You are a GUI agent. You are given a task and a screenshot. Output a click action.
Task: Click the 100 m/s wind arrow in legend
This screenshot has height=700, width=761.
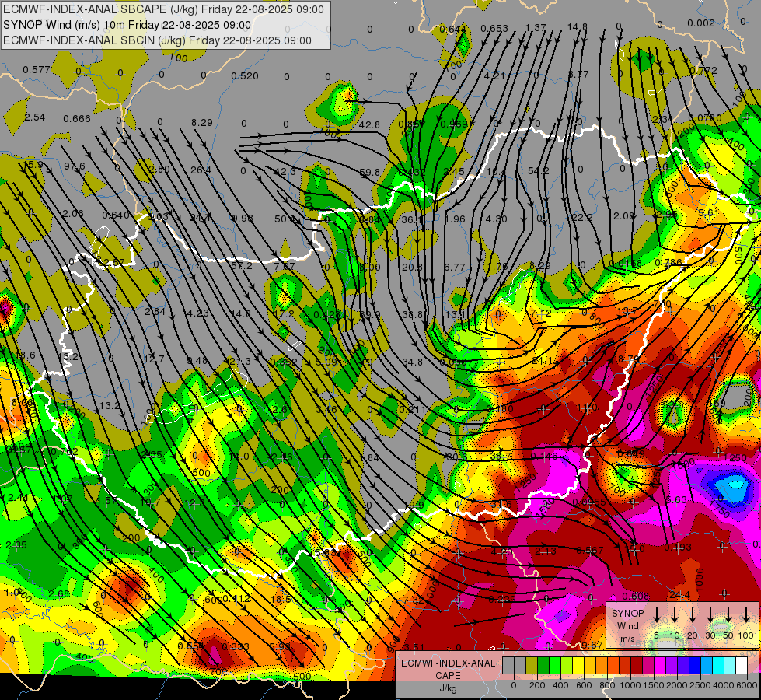point(746,616)
